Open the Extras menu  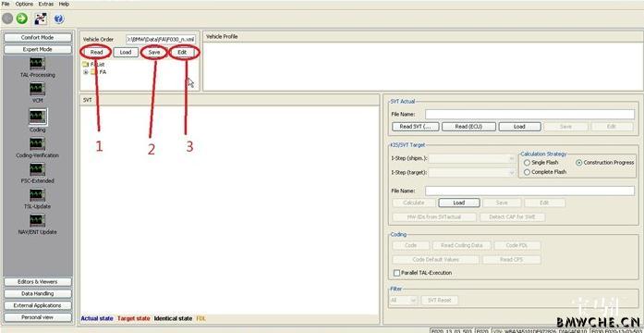coord(46,4)
